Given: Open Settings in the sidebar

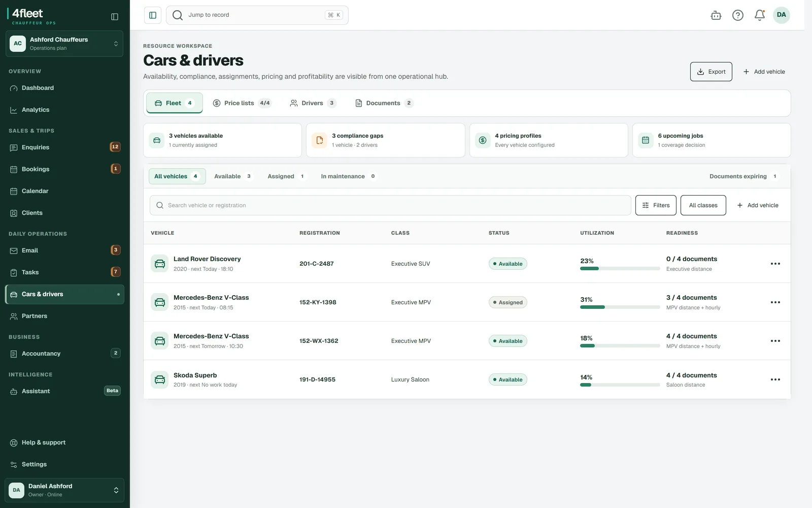Looking at the screenshot, I should pos(64,464).
